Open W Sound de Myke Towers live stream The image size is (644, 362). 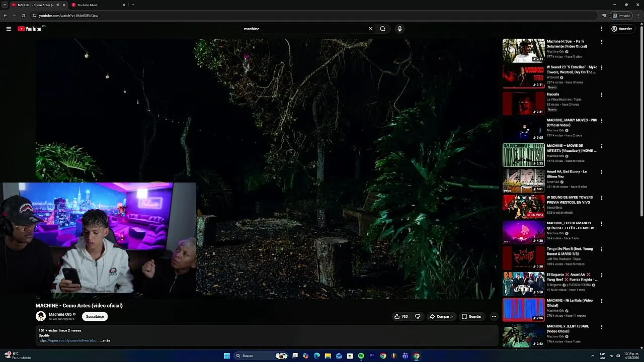pos(523,206)
